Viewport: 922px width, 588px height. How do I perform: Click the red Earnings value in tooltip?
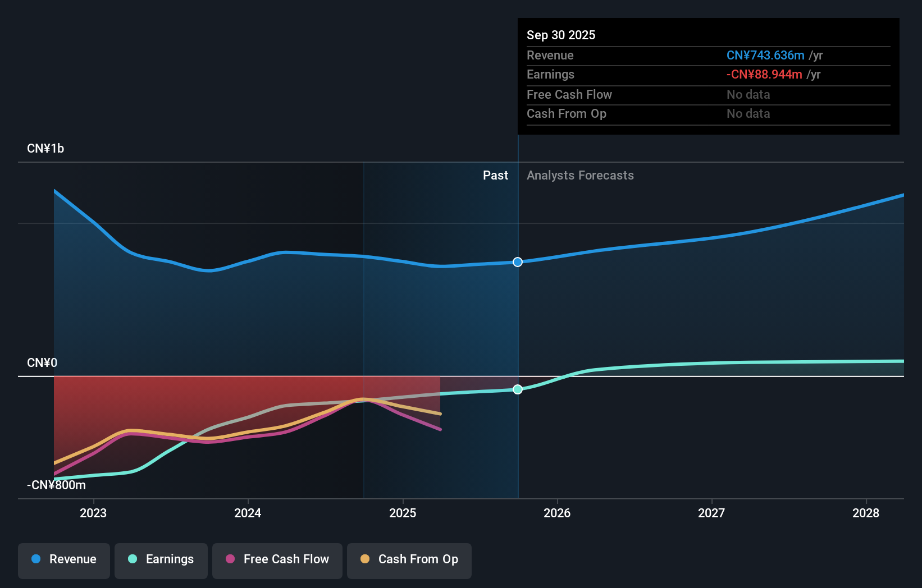point(764,74)
